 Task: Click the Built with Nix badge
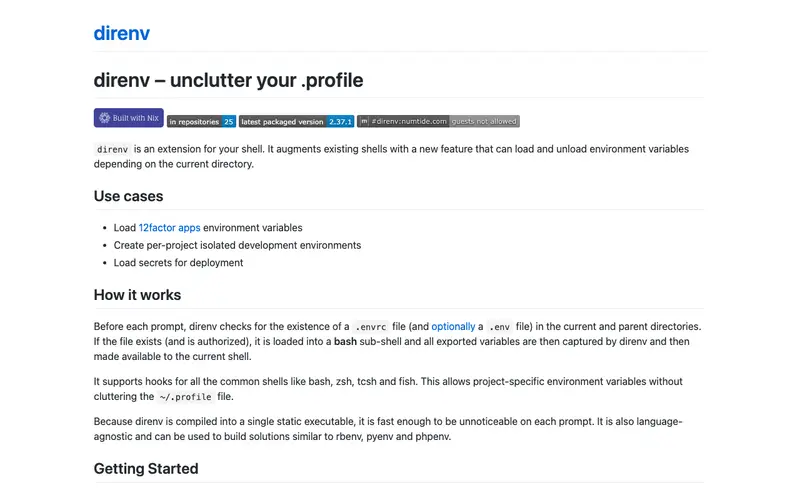(129, 118)
